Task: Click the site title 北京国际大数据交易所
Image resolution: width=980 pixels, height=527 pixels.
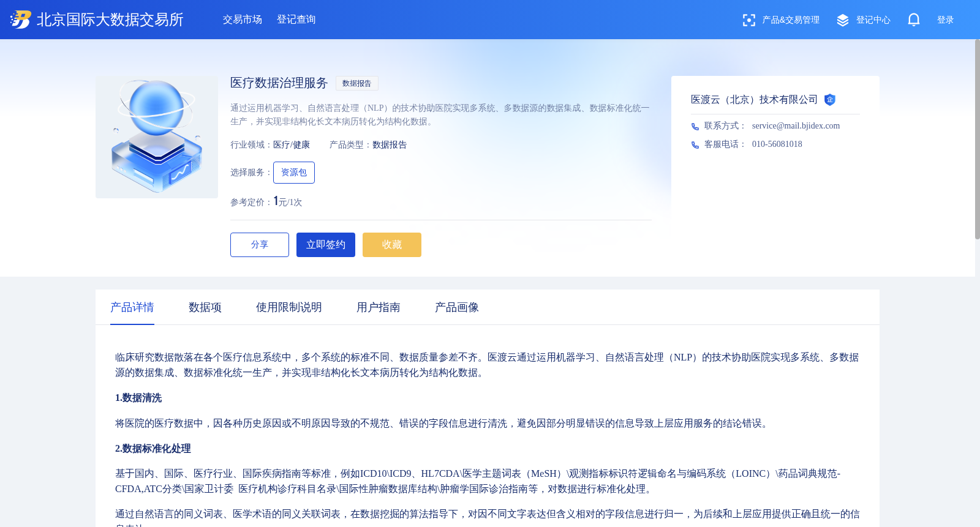Action: (x=110, y=20)
